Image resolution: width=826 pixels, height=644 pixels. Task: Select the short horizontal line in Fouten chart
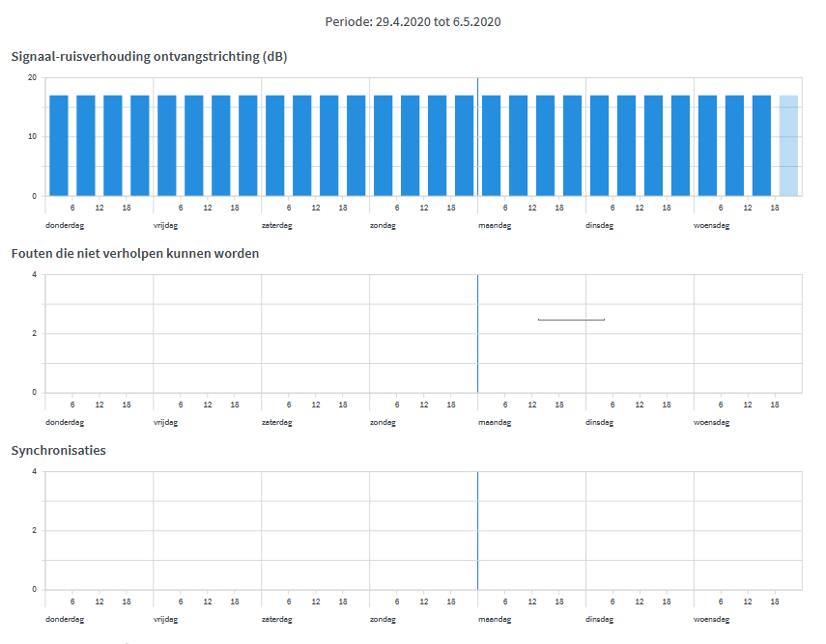[x=571, y=319]
